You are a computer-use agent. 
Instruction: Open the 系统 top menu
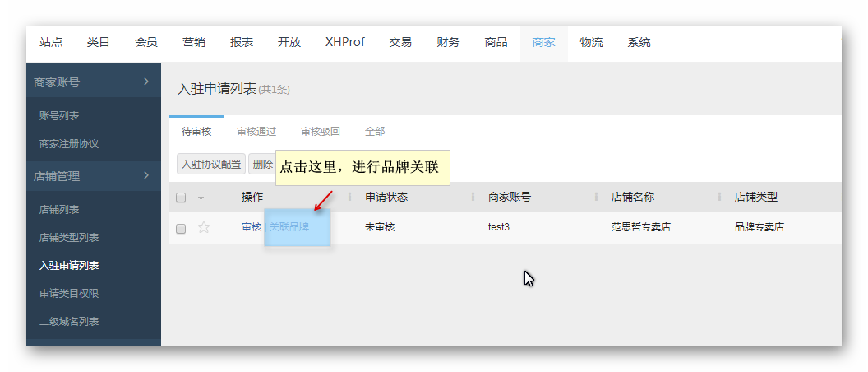pos(639,42)
